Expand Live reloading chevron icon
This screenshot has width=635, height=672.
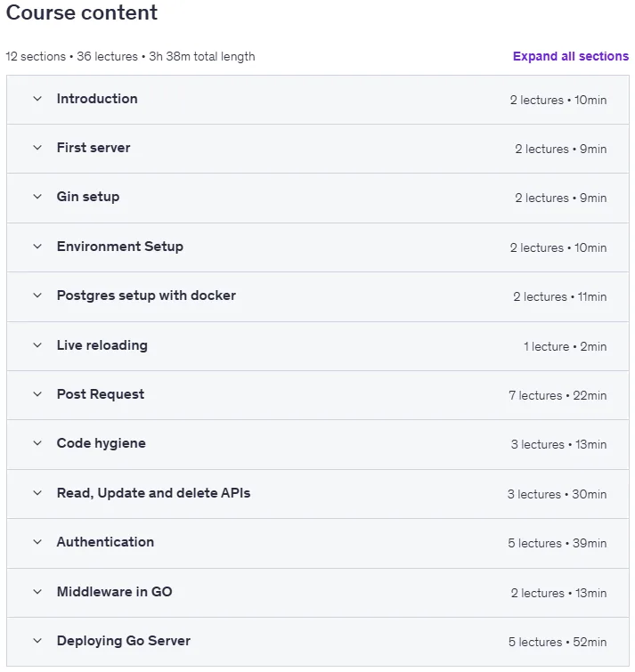coord(37,345)
